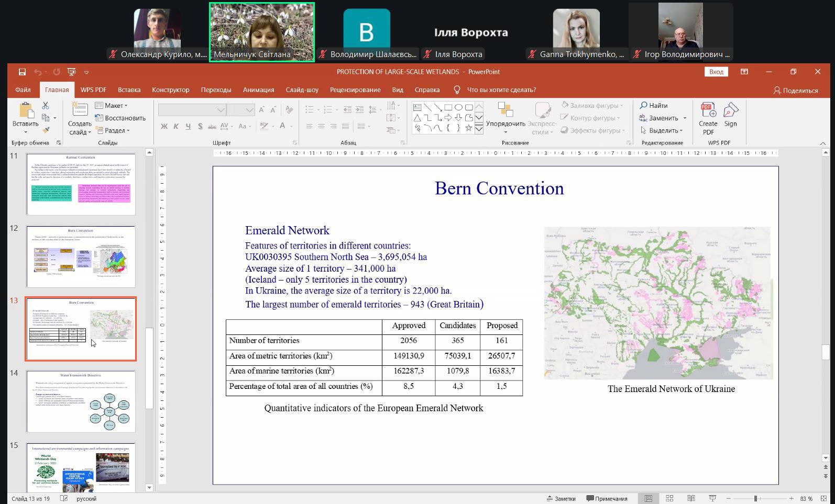The width and height of the screenshot is (835, 504).
Task: Toggle Bold (Ж) formatting
Action: pos(164,126)
